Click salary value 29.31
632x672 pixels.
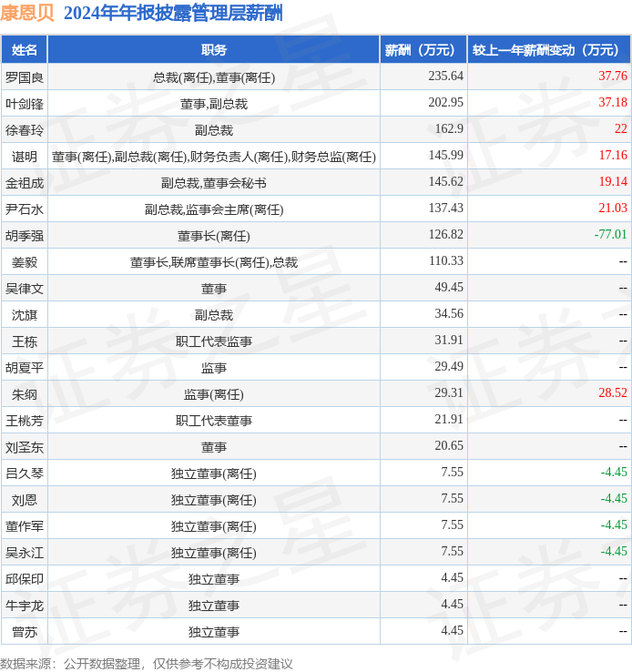click(449, 392)
